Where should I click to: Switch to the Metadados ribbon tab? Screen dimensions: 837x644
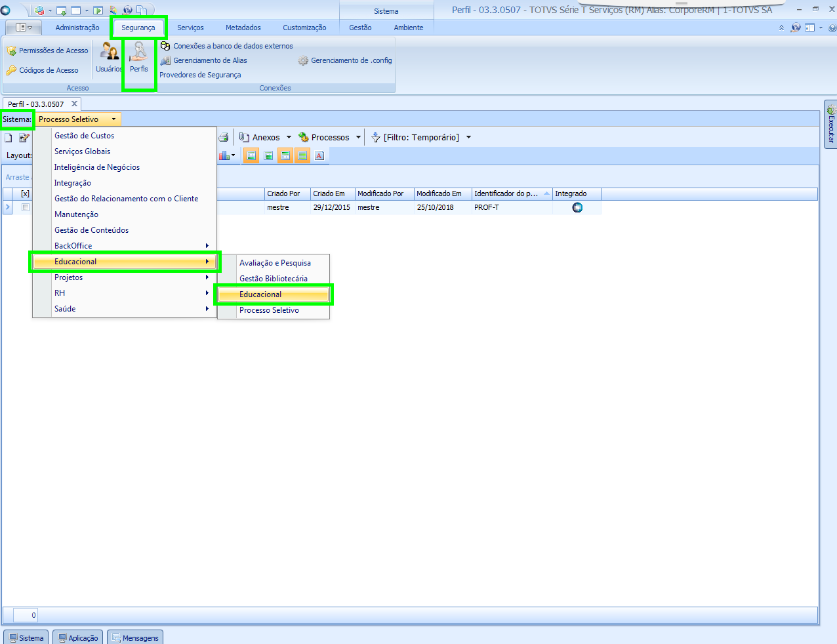(x=243, y=28)
